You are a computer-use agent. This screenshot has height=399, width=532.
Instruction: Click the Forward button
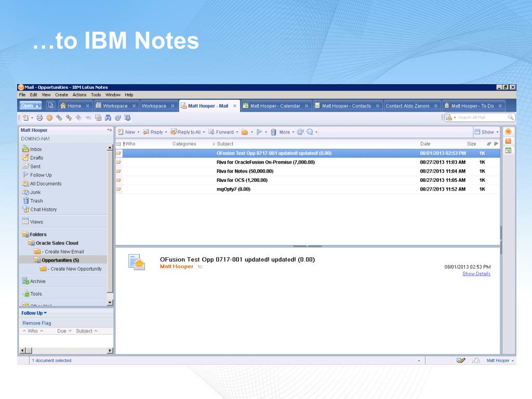click(221, 132)
